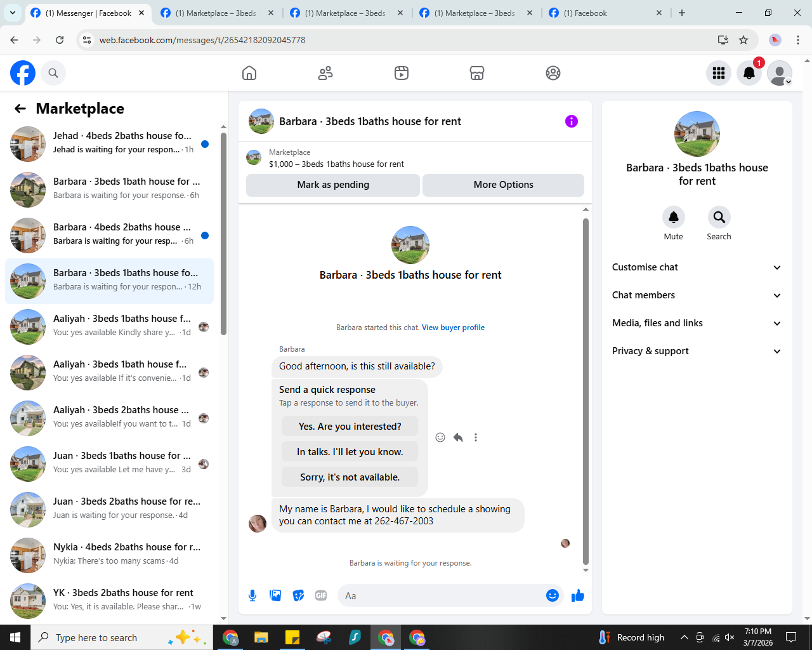Screen dimensions: 812x650
Task: Expand Media, files and links section
Action: tap(697, 323)
